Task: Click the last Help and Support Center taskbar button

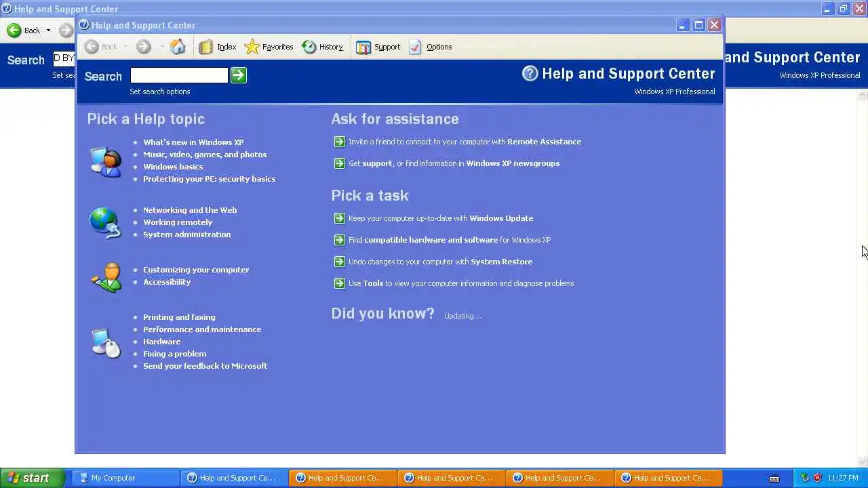Action: tap(667, 478)
